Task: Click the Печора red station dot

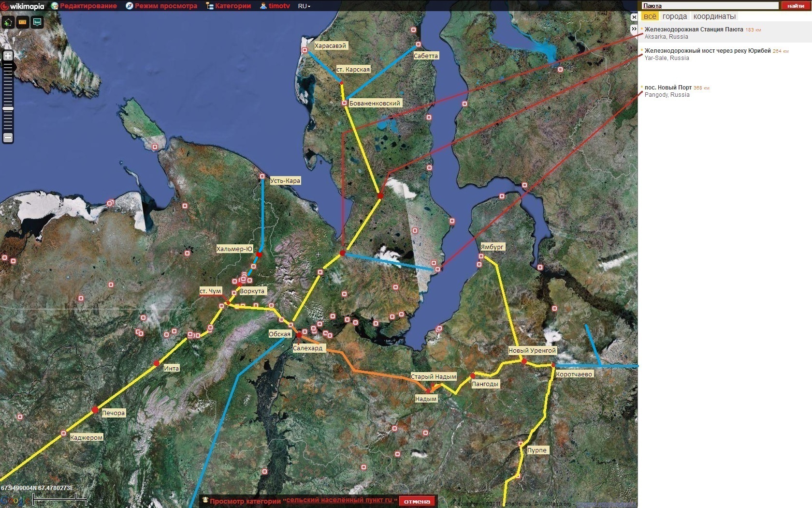Action: pos(95,410)
